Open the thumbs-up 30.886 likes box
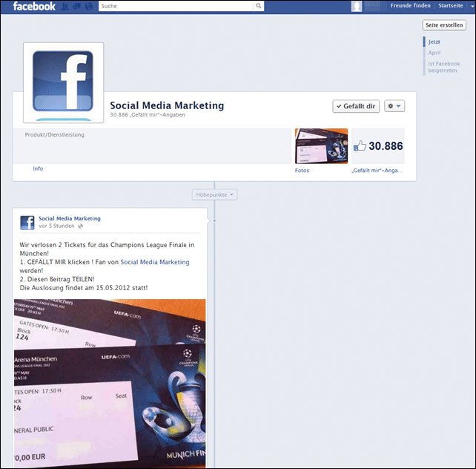This screenshot has height=469, width=476. pyautogui.click(x=378, y=146)
